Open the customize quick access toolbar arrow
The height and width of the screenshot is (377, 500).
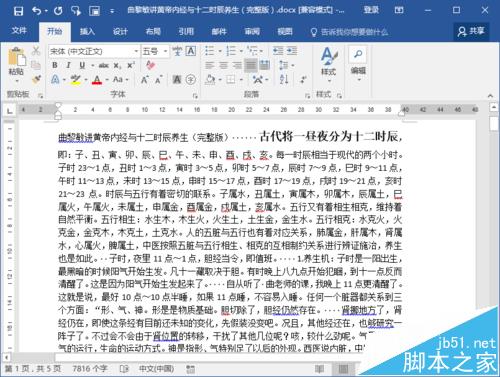point(112,11)
